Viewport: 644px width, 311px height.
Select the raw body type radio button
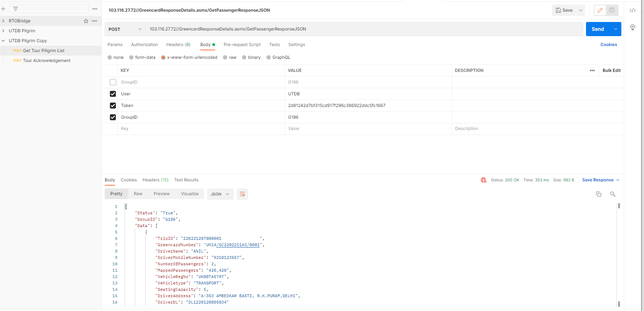225,57
